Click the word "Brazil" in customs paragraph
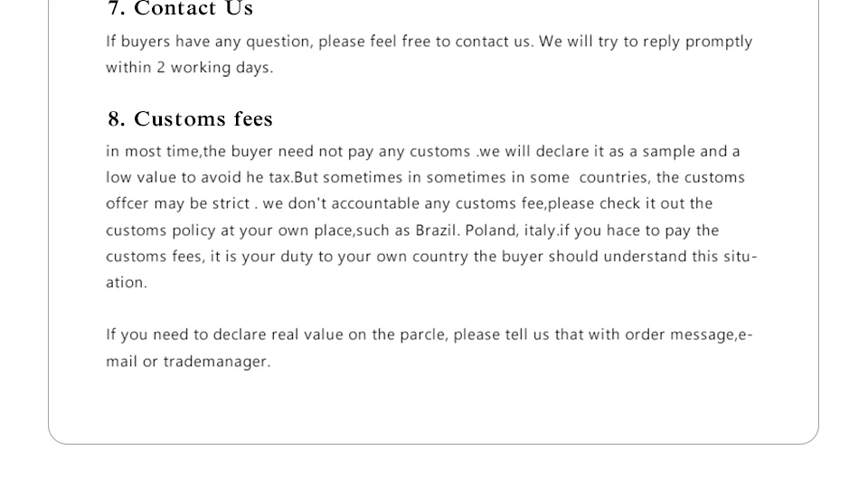This screenshot has height=488, width=868. coord(437,230)
